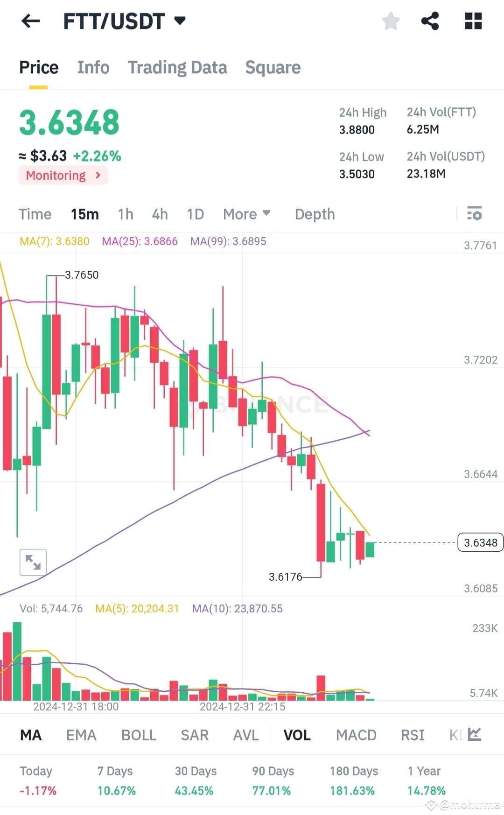Expand the More timeframes dropdown
504x815 pixels.
click(246, 214)
